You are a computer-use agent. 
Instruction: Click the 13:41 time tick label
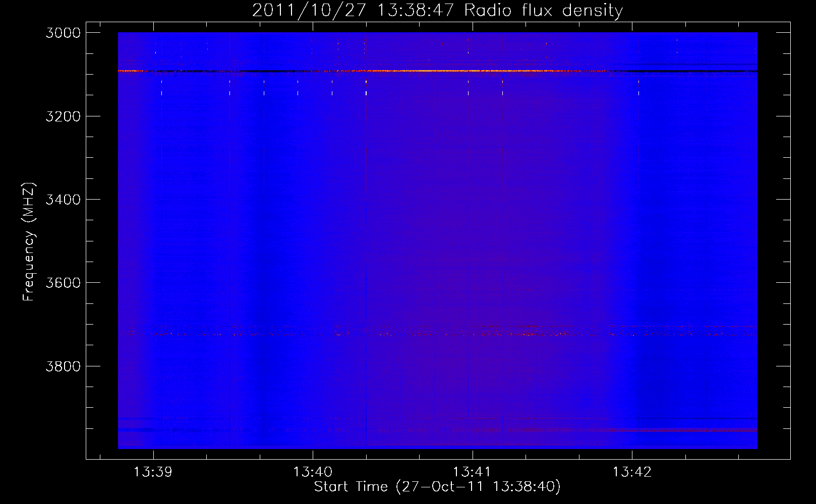(x=472, y=472)
